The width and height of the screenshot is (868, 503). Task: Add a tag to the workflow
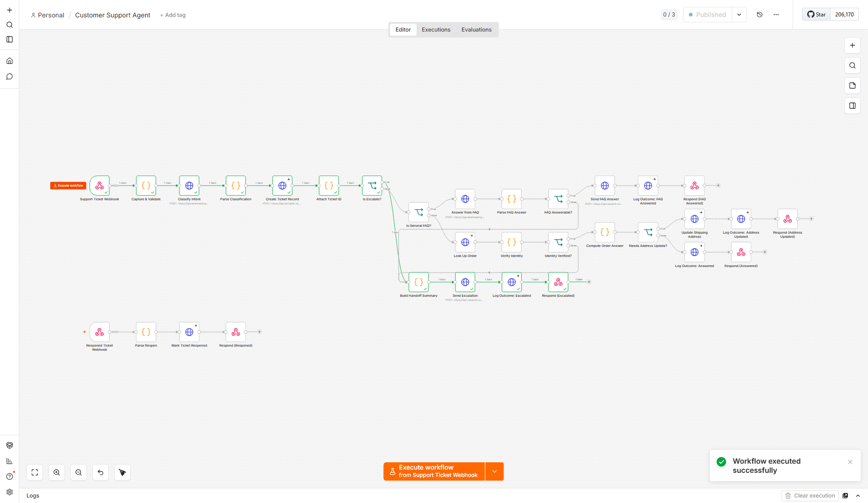coord(173,15)
